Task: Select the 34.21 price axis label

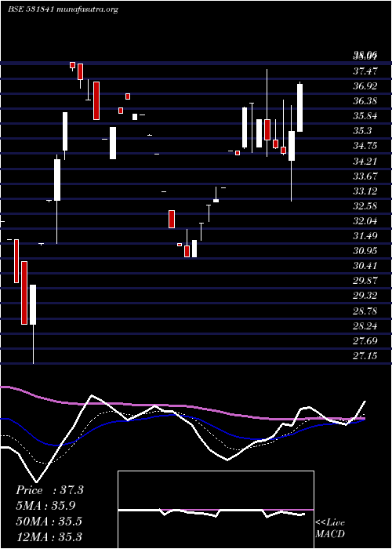Action: [x=365, y=162]
